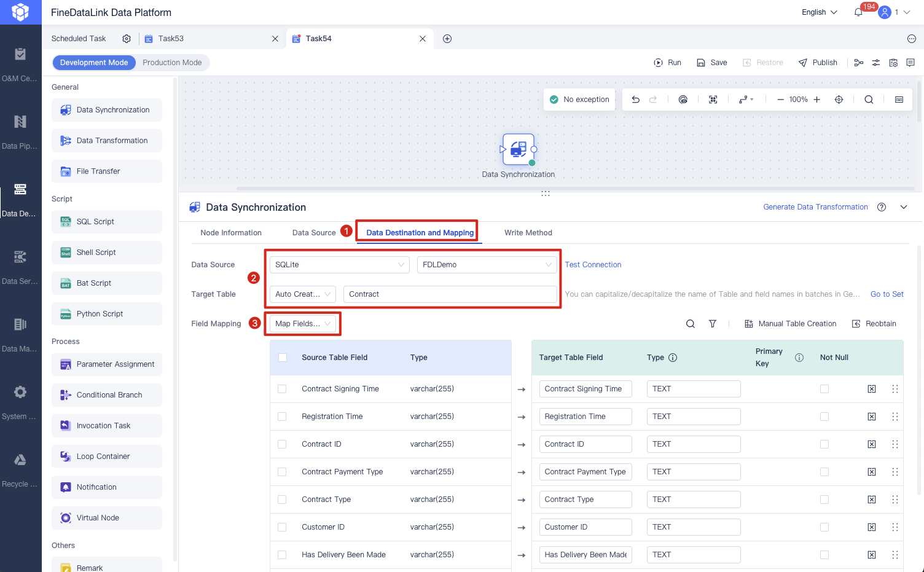Remove the Contract ID mapping row icon

[x=872, y=444]
